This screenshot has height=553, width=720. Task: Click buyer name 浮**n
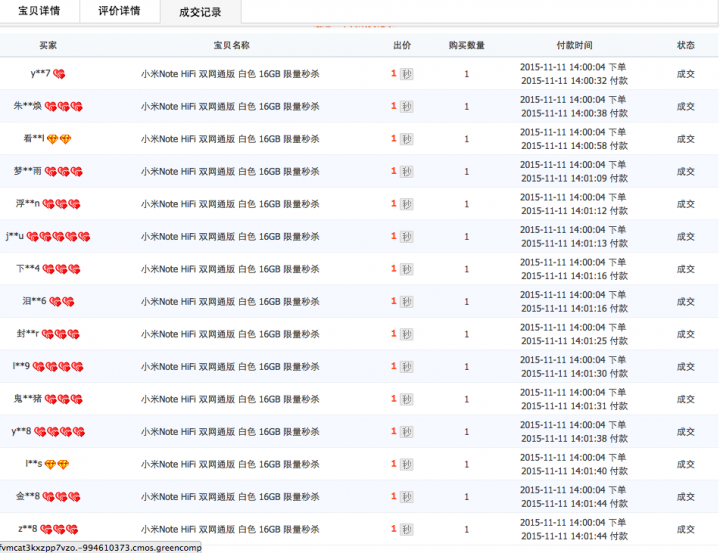click(x=28, y=203)
